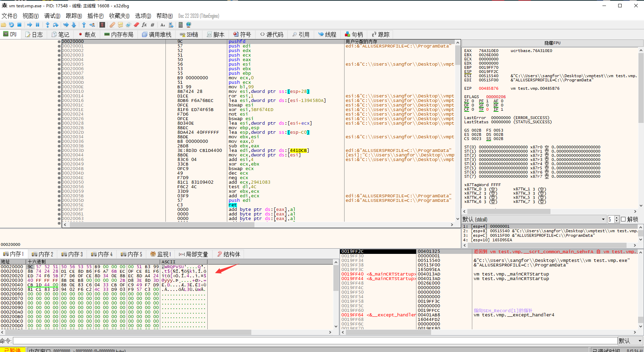The image size is (644, 352).
Task: Increase the argument count stepper value
Action: click(617, 218)
